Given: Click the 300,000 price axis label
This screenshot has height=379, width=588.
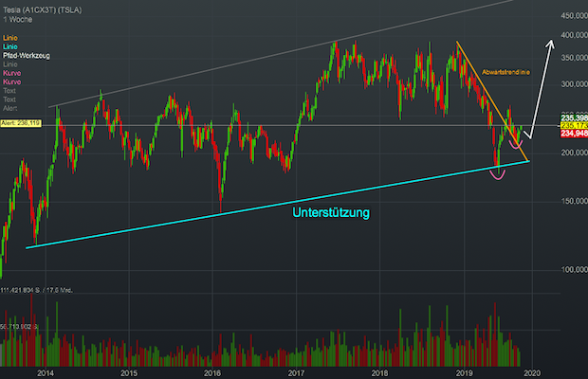Looking at the screenshot, I should point(574,84).
